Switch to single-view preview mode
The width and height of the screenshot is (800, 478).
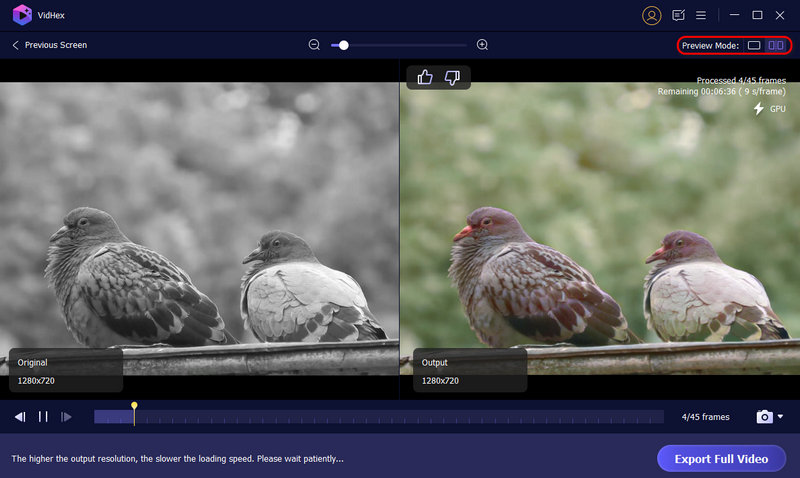pos(754,45)
